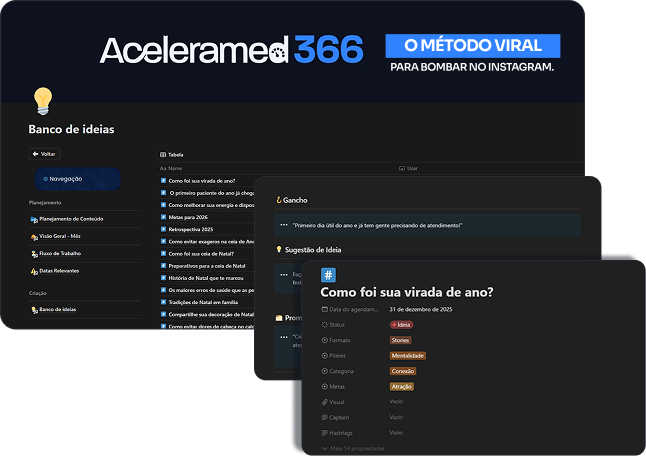Click the page icon beside 'Retrospectiva 2025'
Image resolution: width=646 pixels, height=456 pixels.
pos(163,229)
